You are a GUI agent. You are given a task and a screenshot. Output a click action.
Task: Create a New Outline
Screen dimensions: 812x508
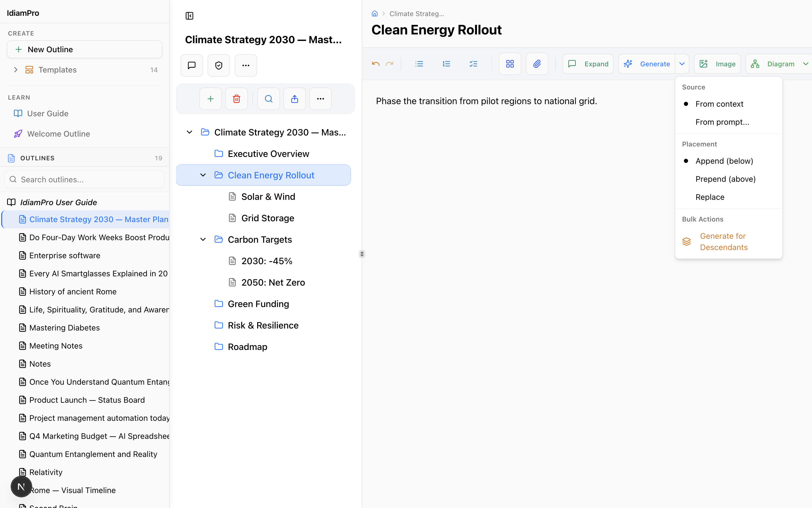pos(85,49)
